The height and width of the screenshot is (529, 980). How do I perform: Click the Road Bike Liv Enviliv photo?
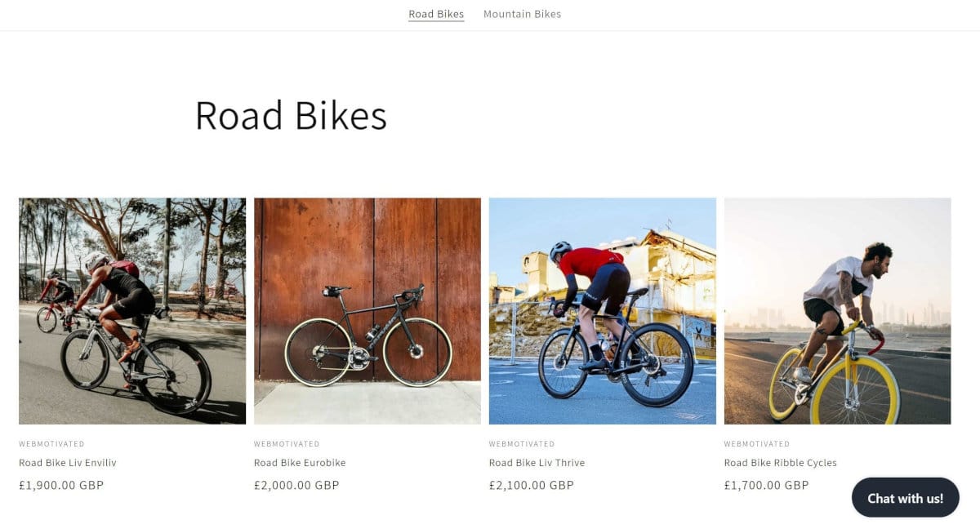click(132, 310)
